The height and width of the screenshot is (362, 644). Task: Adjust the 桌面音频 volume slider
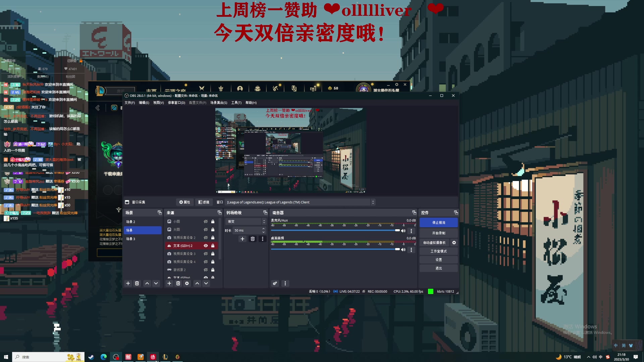coord(335,249)
